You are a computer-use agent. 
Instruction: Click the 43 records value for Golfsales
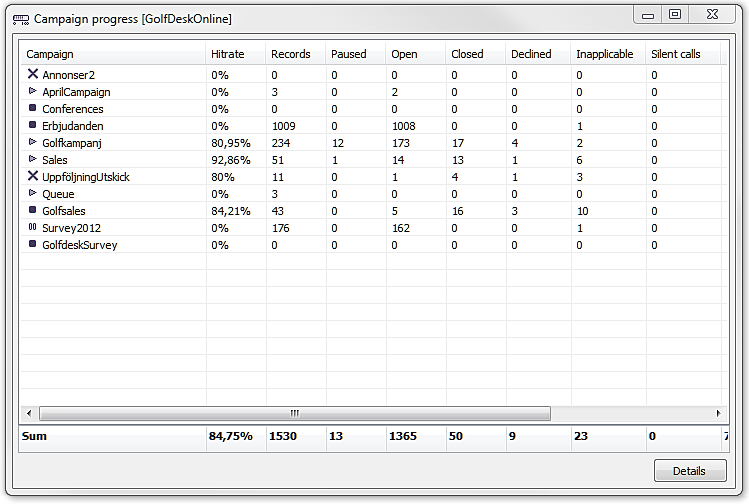point(278,211)
